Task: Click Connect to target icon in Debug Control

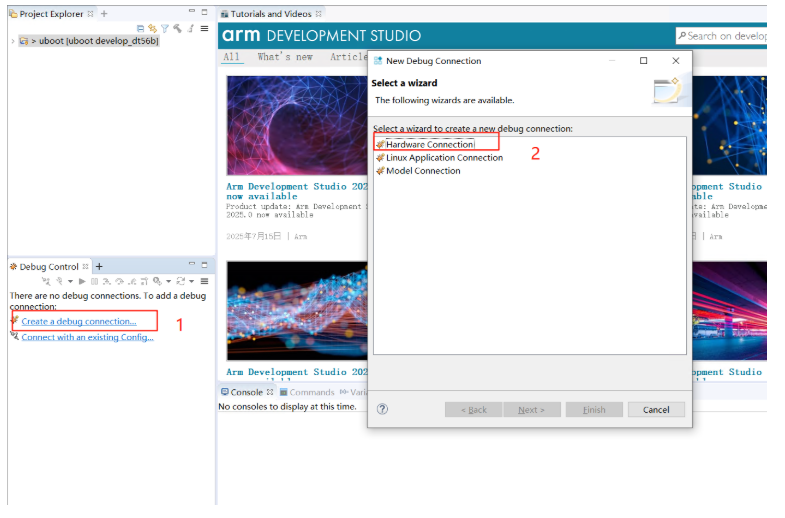Action: 46,282
